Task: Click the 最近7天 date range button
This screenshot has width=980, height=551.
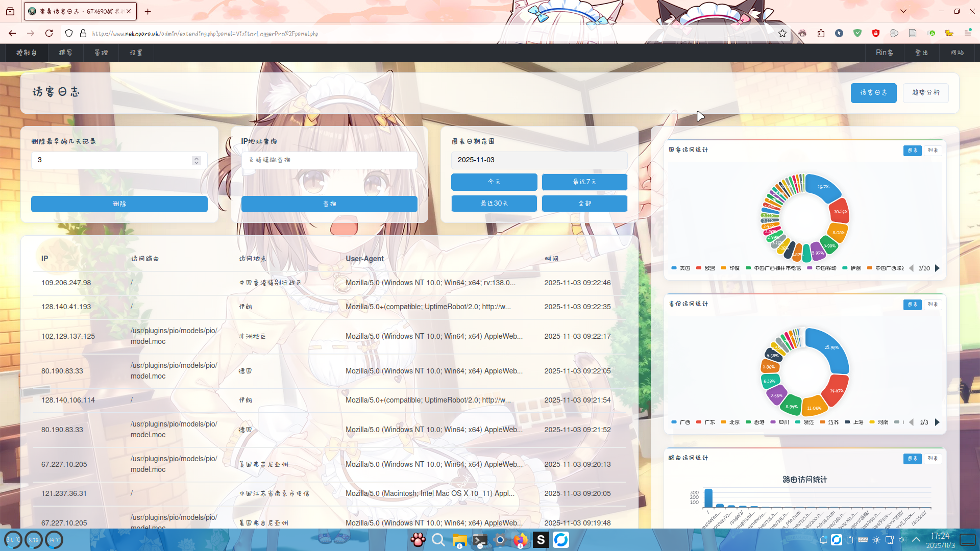Action: pos(584,182)
